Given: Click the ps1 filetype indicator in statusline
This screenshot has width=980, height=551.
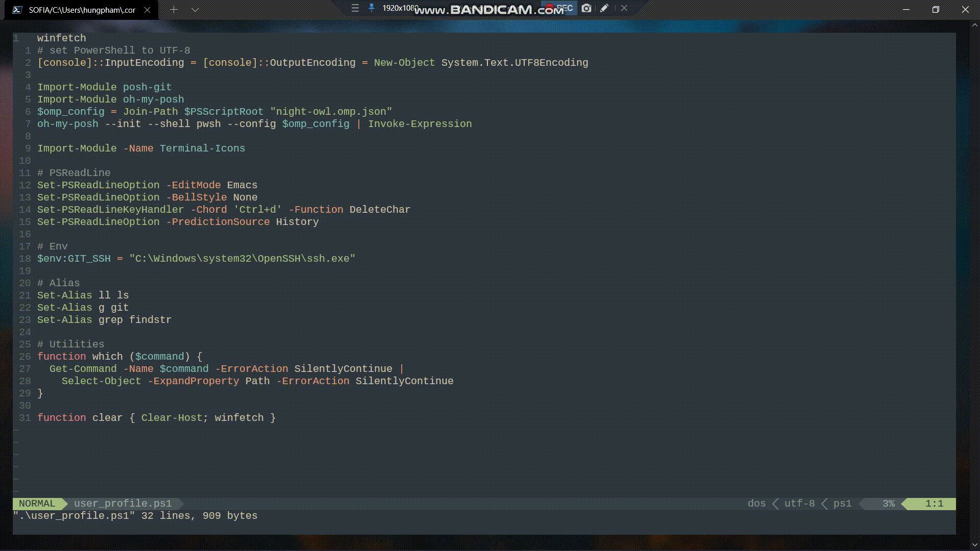Looking at the screenshot, I should (x=842, y=504).
